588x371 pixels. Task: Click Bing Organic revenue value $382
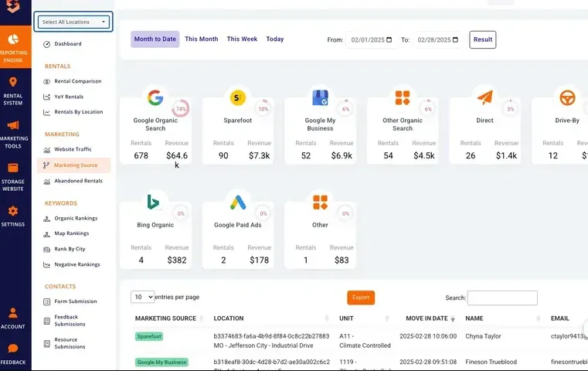pyautogui.click(x=177, y=260)
